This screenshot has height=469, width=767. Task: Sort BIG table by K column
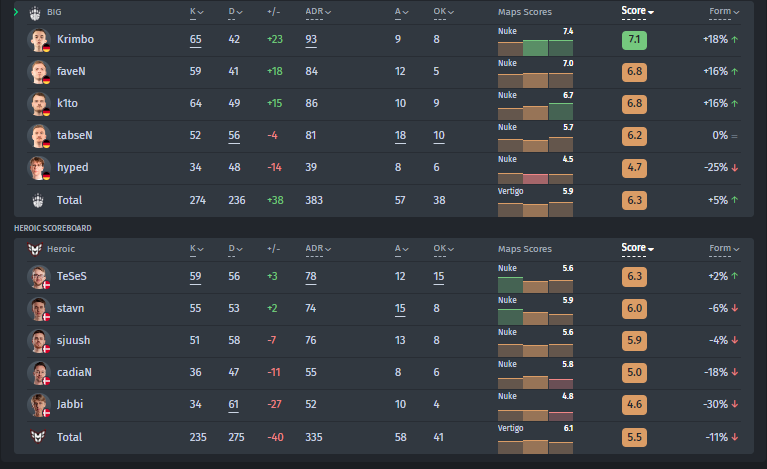pos(197,12)
